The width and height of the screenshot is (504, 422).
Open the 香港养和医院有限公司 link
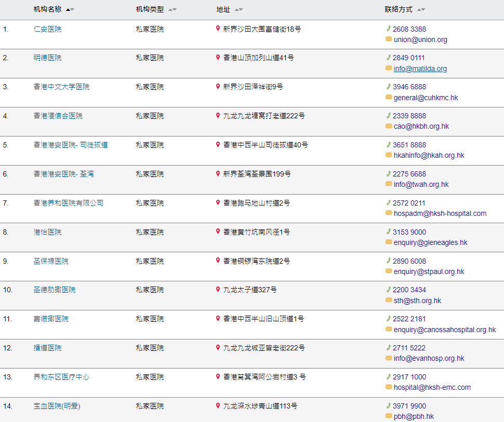(x=69, y=203)
